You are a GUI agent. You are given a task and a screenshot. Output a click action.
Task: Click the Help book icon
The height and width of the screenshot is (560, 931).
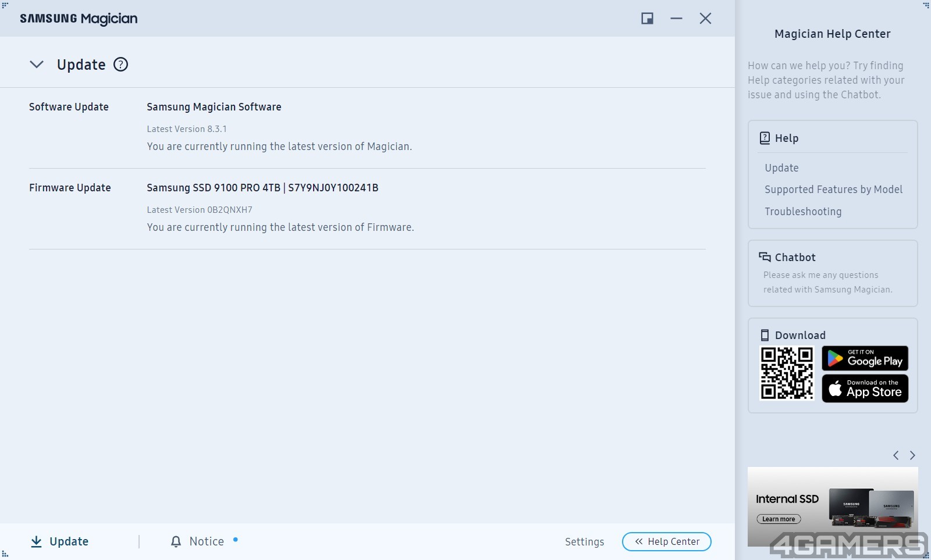[x=765, y=138]
